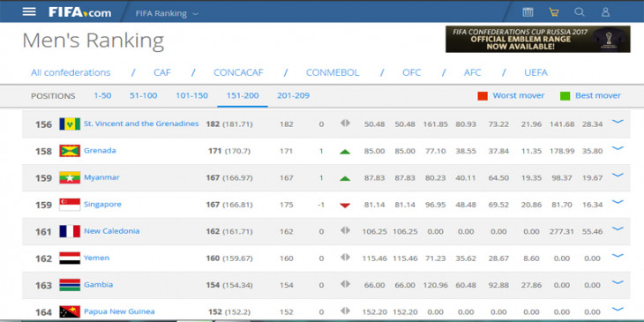This screenshot has width=644, height=322.
Task: Open St. Vincent and the Grenadines link
Action: 141,124
